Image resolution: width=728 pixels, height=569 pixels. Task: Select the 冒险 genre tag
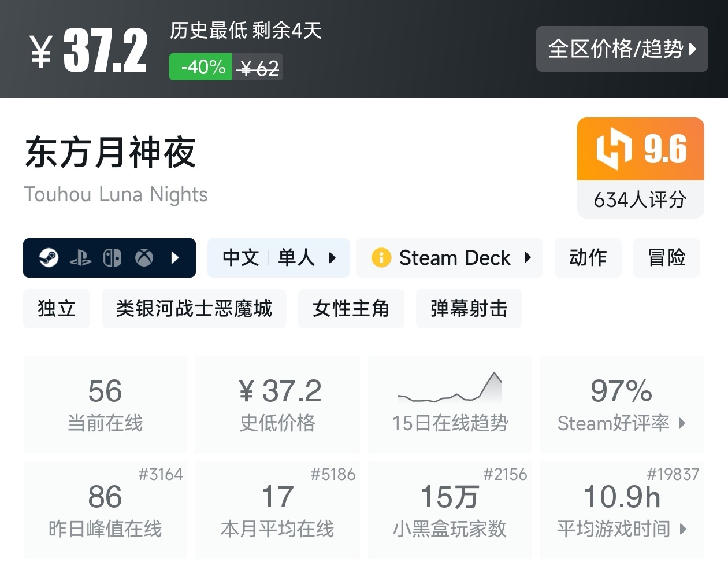(666, 258)
